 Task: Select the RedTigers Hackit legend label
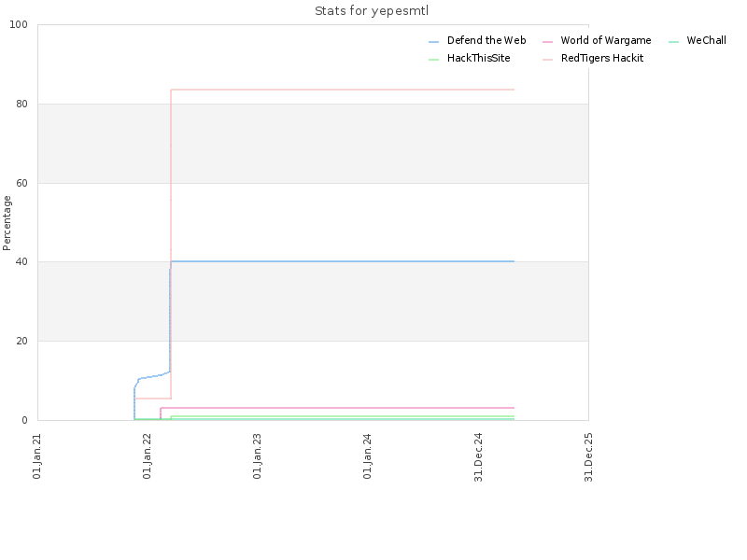pyautogui.click(x=602, y=58)
